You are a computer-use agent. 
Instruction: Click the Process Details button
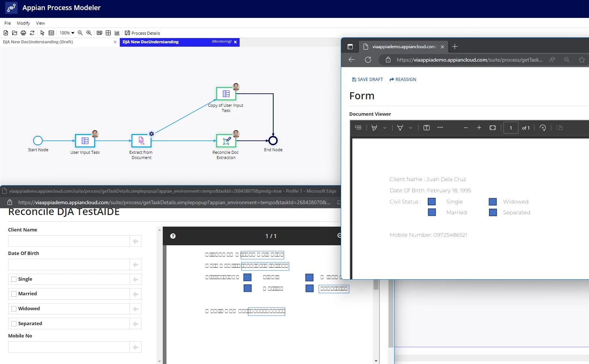coord(142,33)
